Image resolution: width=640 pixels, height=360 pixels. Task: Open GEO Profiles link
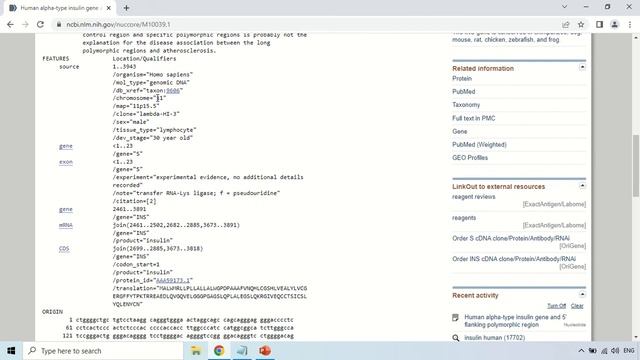pos(470,158)
